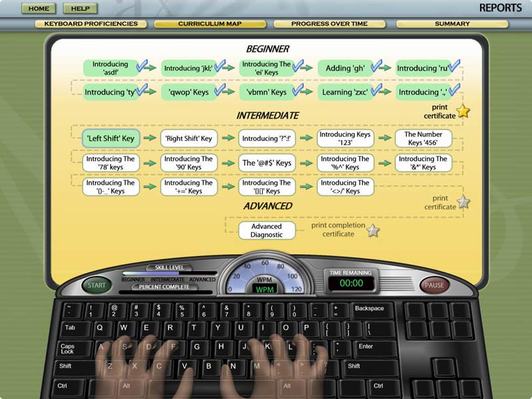Open Introducing The '&*' Keys lesson
Screen dimensions: 532x399
click(424, 163)
